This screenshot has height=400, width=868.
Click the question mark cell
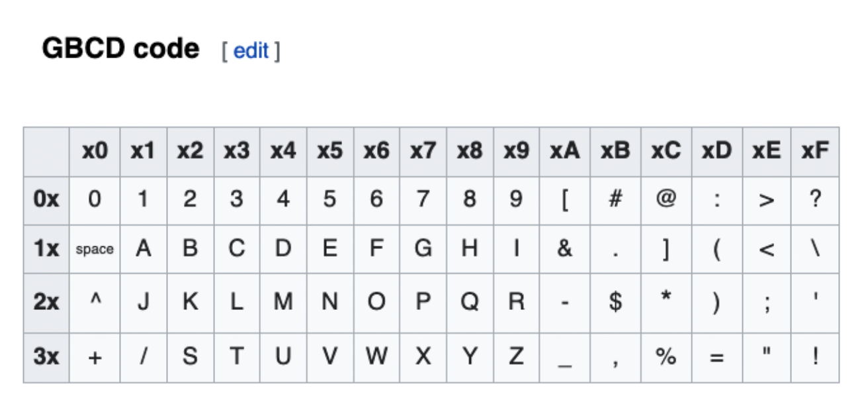[x=815, y=200]
